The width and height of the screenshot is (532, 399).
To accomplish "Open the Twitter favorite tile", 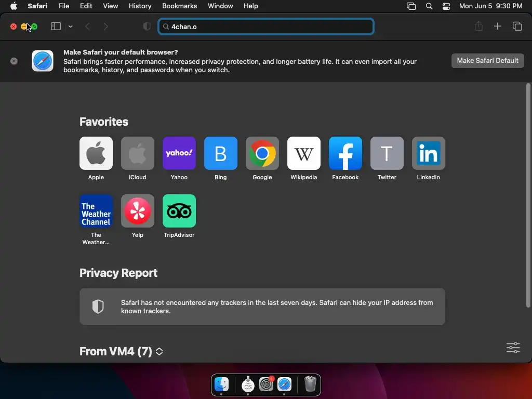I will 387,153.
